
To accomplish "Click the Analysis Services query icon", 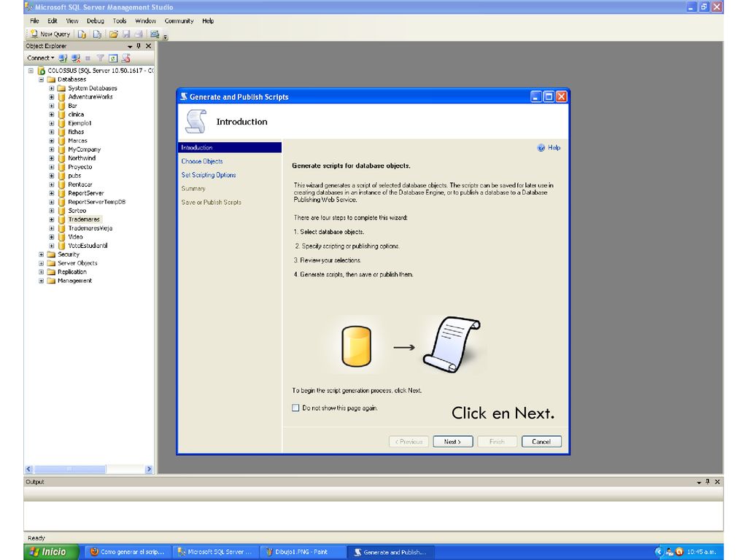I will click(x=97, y=34).
